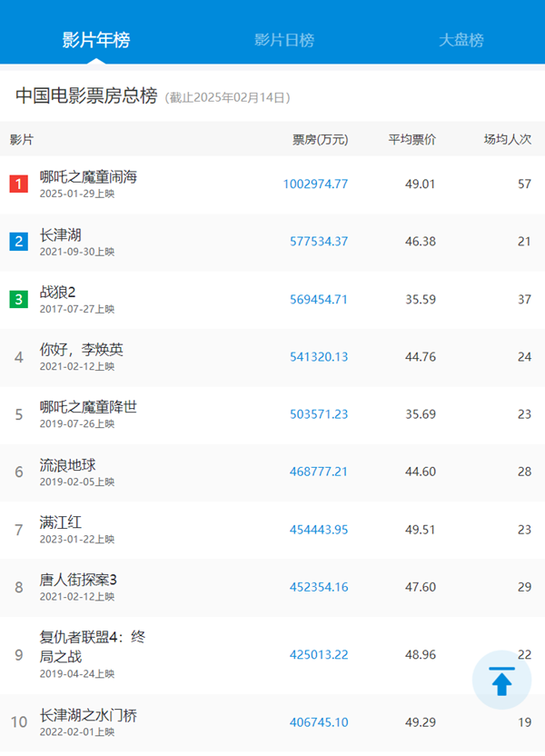The height and width of the screenshot is (756, 545).
Task: Click attendance value 29
Action: (x=524, y=586)
